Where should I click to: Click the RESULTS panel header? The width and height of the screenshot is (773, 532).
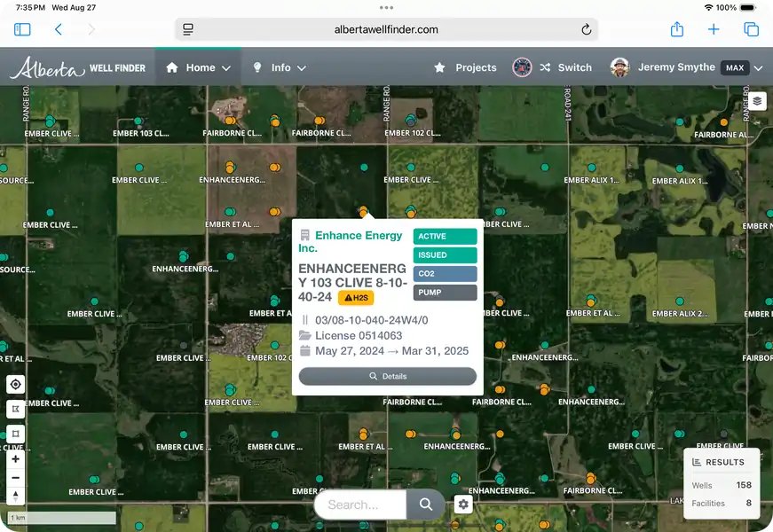point(718,462)
